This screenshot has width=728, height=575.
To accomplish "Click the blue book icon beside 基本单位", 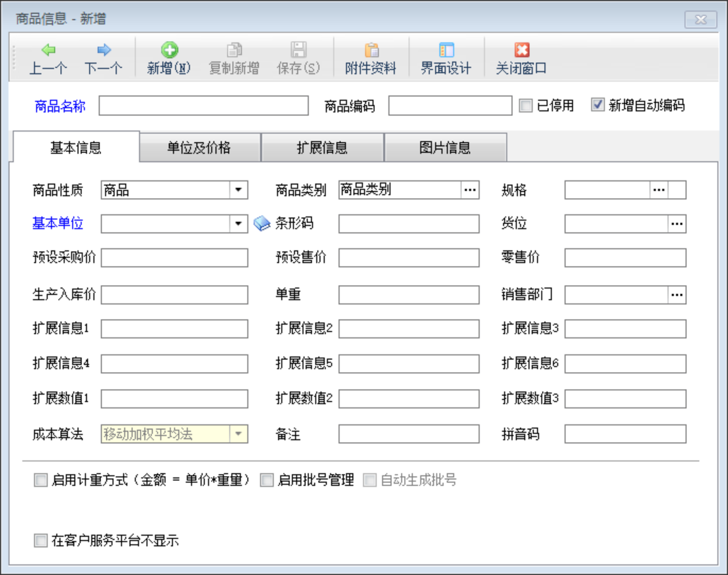I will click(x=262, y=224).
